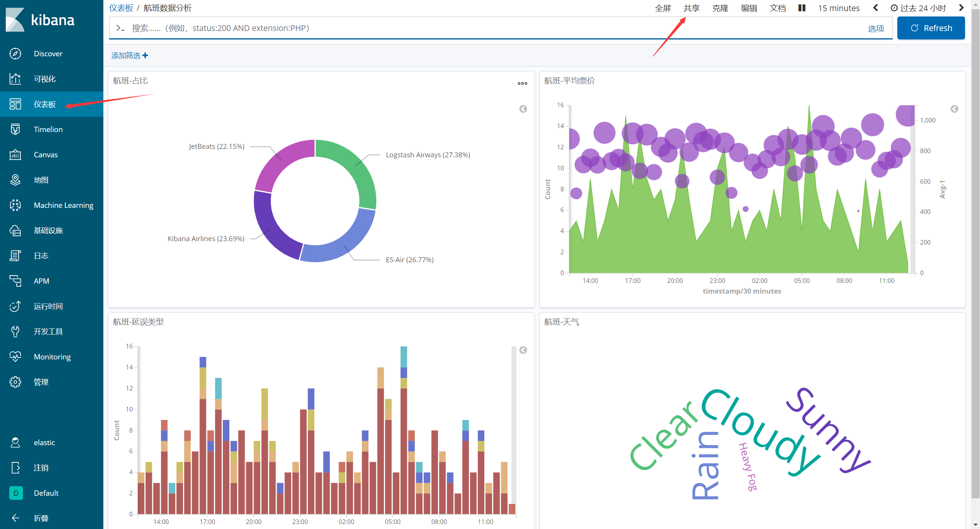Toggle legend on 航班-占比 panel
980x529 pixels.
(523, 109)
